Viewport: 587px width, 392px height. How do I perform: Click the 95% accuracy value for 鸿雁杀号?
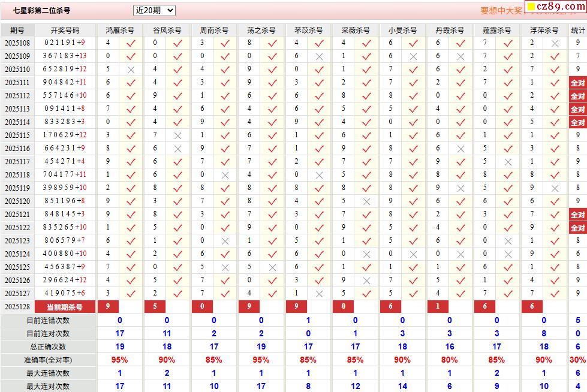[x=120, y=360]
